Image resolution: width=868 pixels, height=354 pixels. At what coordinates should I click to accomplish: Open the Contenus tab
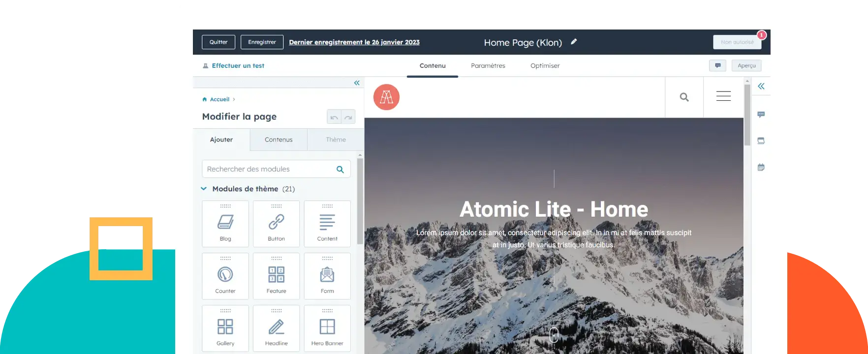[279, 140]
